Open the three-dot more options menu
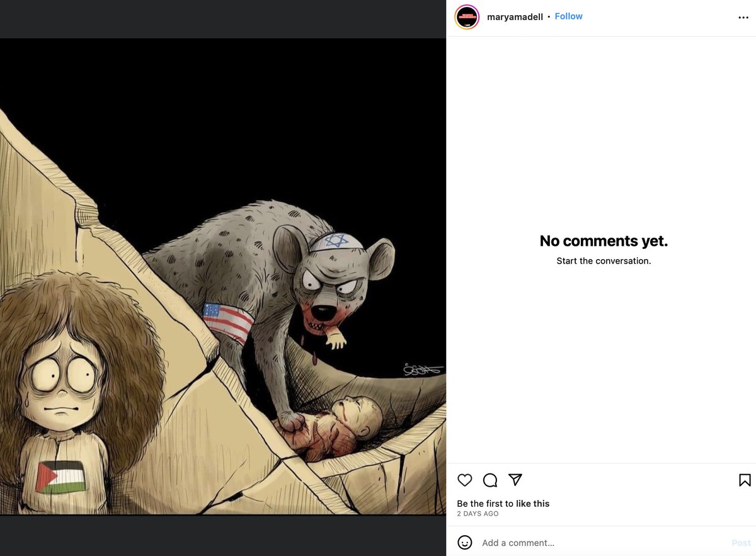The width and height of the screenshot is (756, 556). click(743, 18)
